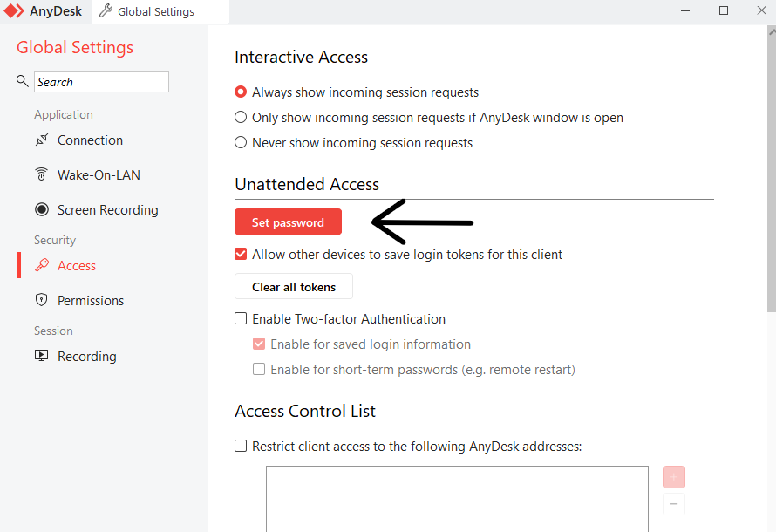The height and width of the screenshot is (532, 776).
Task: Toggle Enable for saved login information
Action: point(259,344)
